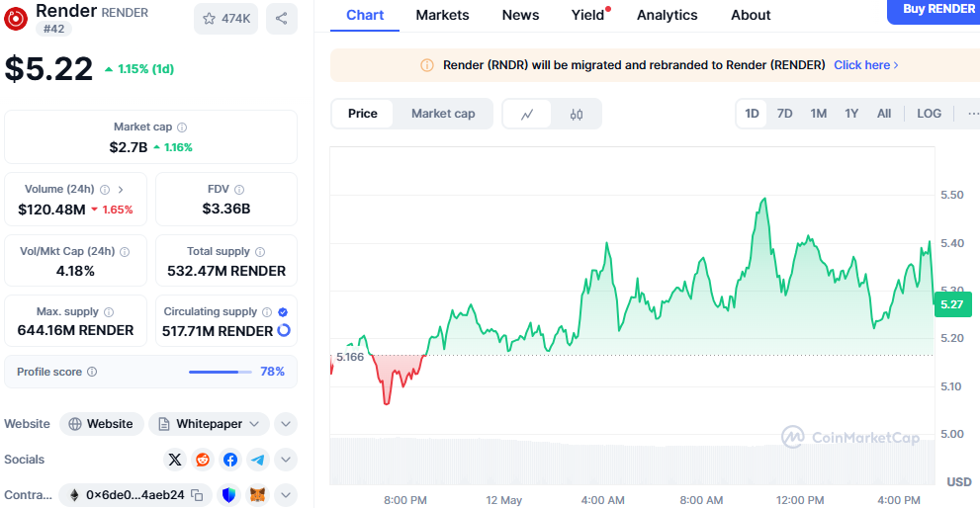The image size is (980, 508).
Task: Click Vol/Mkt Cap (24h) info icon
Action: (x=125, y=252)
